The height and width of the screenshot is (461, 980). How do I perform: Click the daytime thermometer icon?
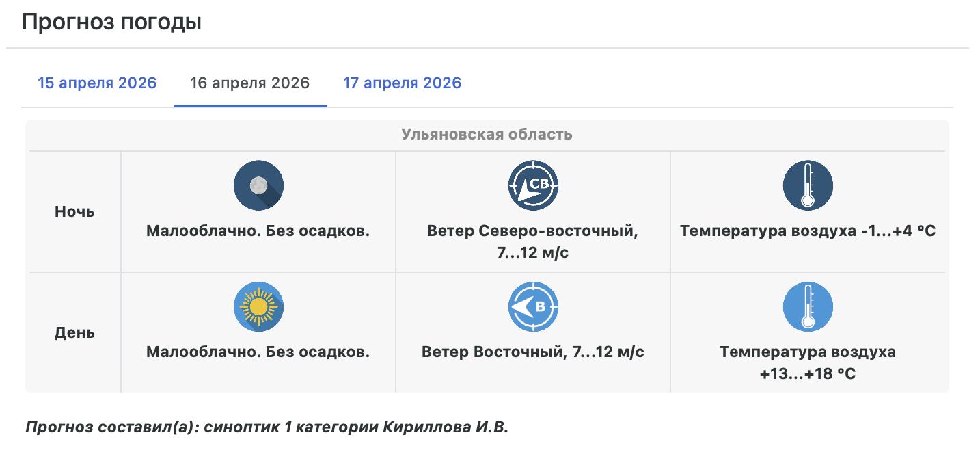tap(808, 307)
